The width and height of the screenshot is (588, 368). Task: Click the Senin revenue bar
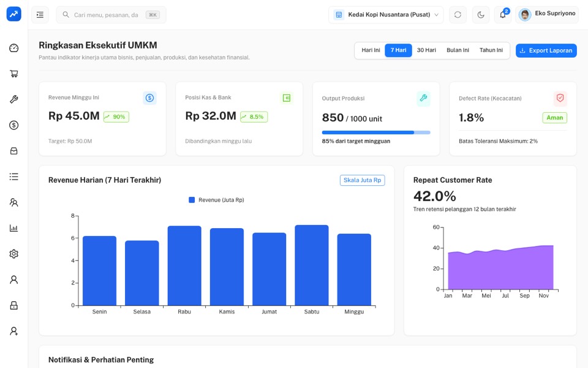click(x=99, y=270)
